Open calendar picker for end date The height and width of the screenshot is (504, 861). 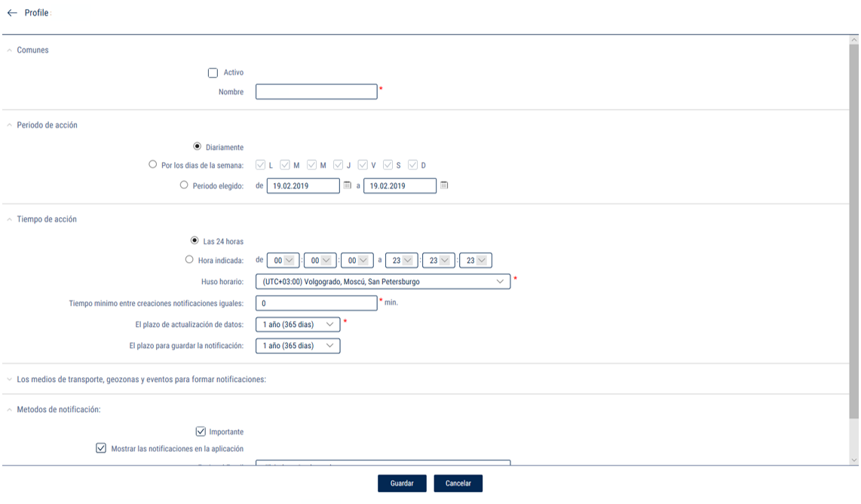pyautogui.click(x=444, y=185)
